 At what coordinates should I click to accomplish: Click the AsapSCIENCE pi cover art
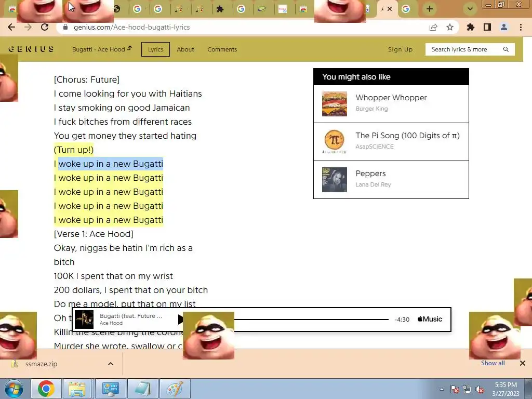coord(335,142)
